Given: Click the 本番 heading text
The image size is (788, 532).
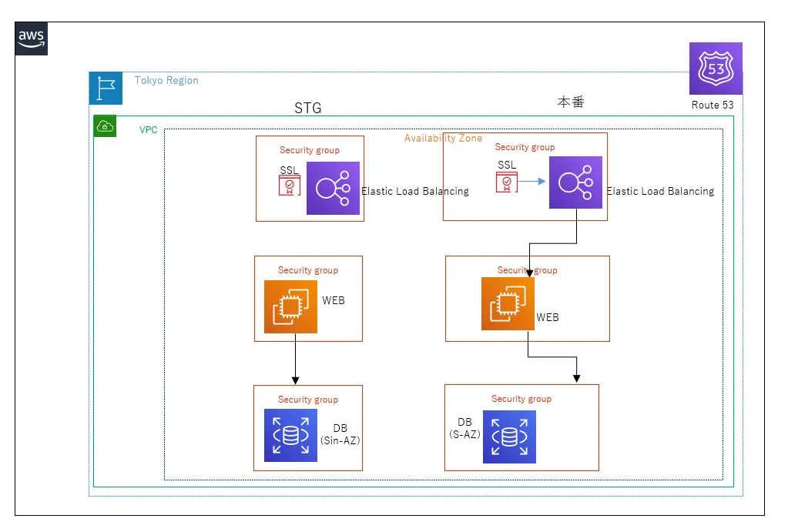Looking at the screenshot, I should (x=571, y=102).
